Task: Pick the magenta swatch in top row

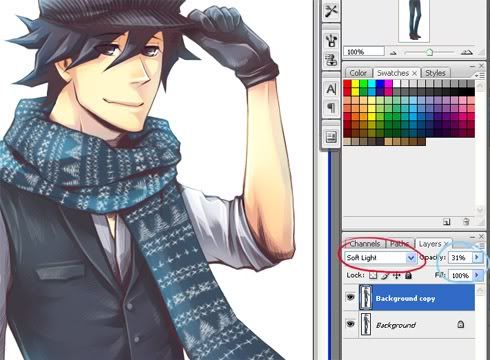Action: [x=388, y=84]
